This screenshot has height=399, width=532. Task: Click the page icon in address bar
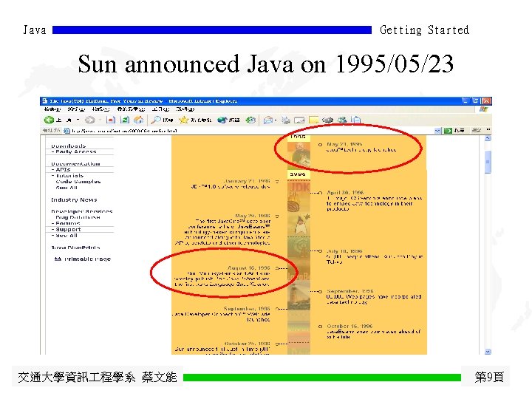[x=66, y=131]
